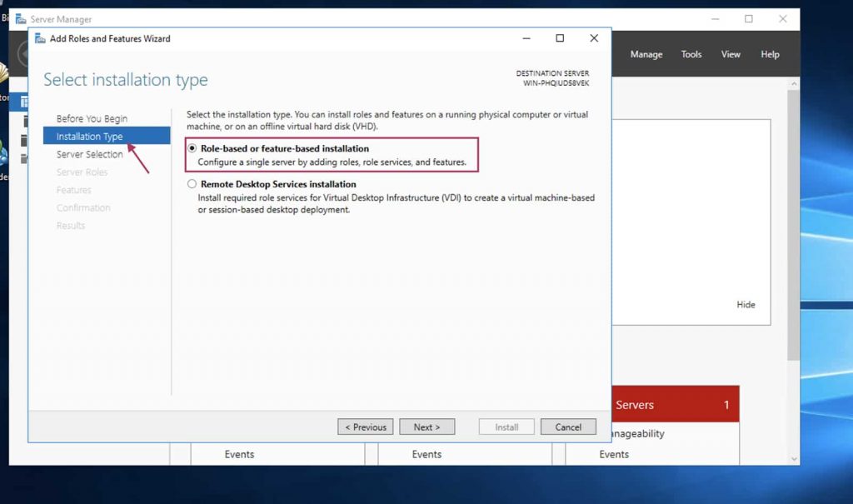Minimize the Add Roles and Features Wizard
The width and height of the screenshot is (853, 504).
(x=526, y=38)
